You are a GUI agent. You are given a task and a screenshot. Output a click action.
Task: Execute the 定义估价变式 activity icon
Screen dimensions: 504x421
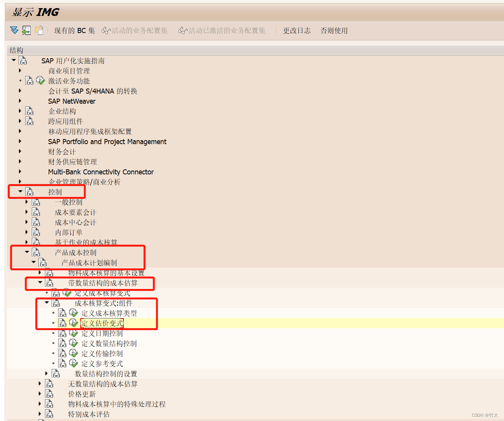pos(73,323)
